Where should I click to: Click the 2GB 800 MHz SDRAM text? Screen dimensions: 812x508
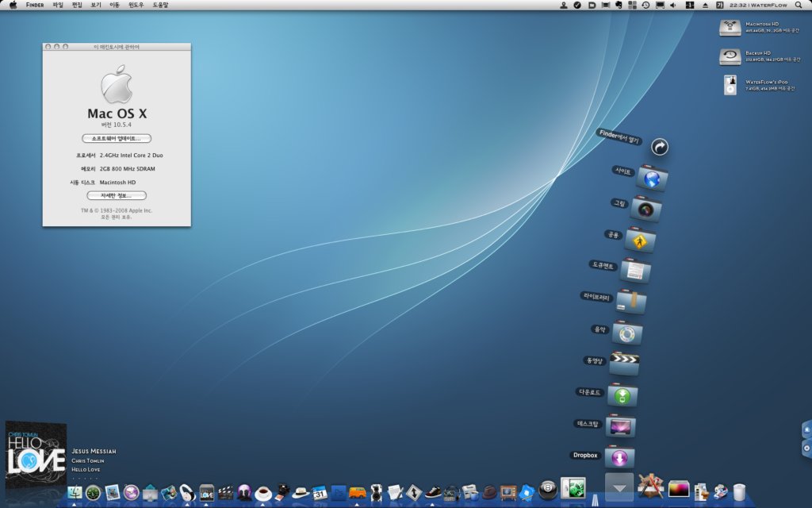point(128,169)
